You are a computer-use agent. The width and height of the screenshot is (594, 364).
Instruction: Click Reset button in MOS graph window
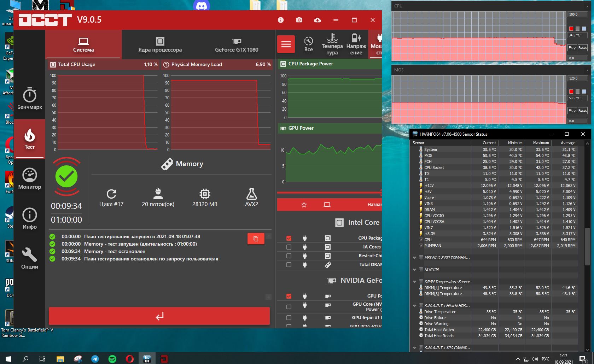[582, 111]
